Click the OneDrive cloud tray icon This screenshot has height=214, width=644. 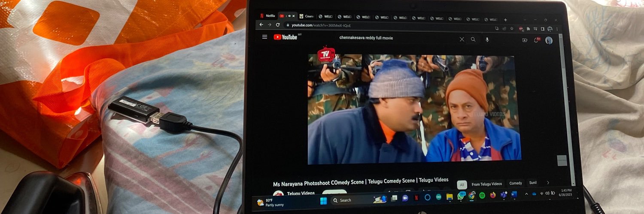coord(534,194)
